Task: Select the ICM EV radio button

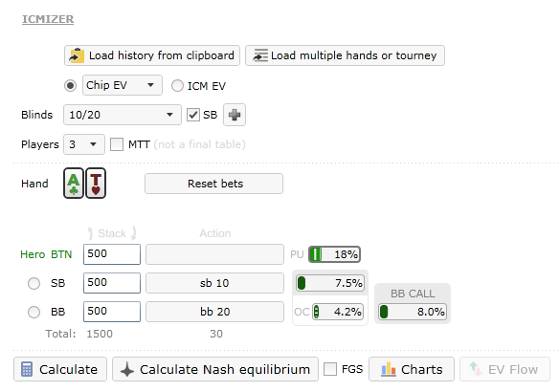Action: coord(177,86)
